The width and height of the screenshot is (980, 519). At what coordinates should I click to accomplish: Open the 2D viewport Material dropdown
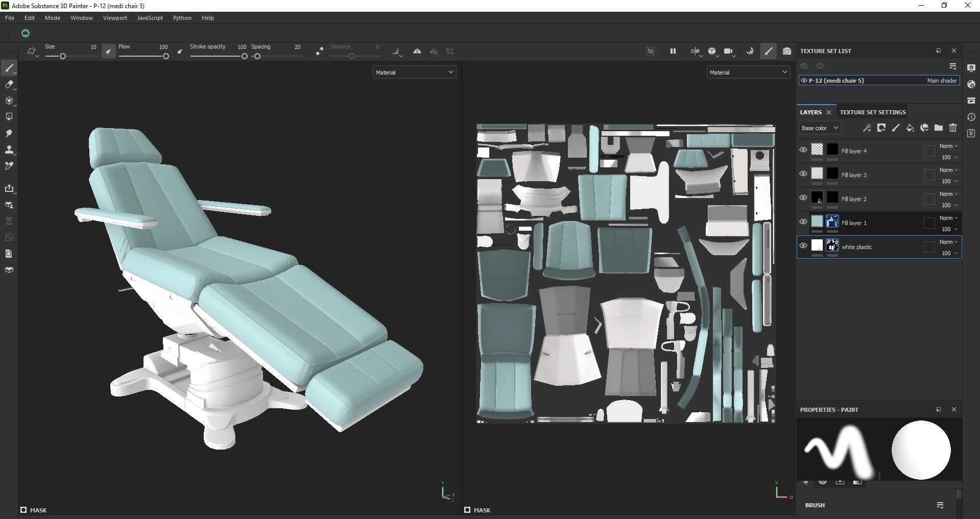click(748, 72)
